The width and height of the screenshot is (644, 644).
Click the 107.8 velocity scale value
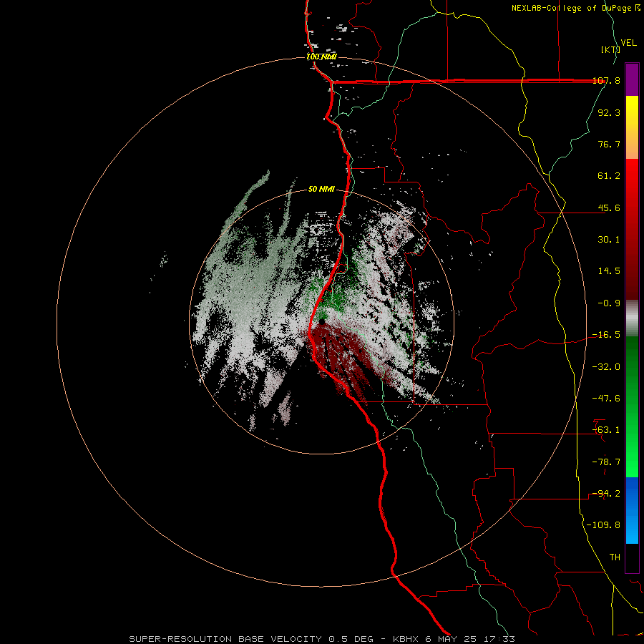[x=607, y=80]
